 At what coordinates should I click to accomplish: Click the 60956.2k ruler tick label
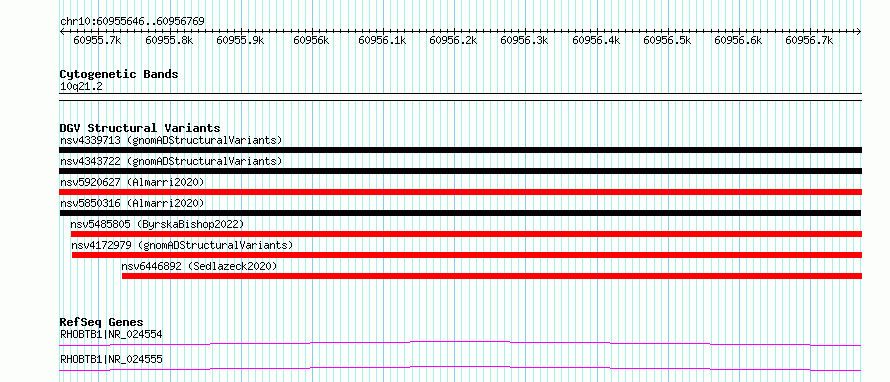pos(453,40)
